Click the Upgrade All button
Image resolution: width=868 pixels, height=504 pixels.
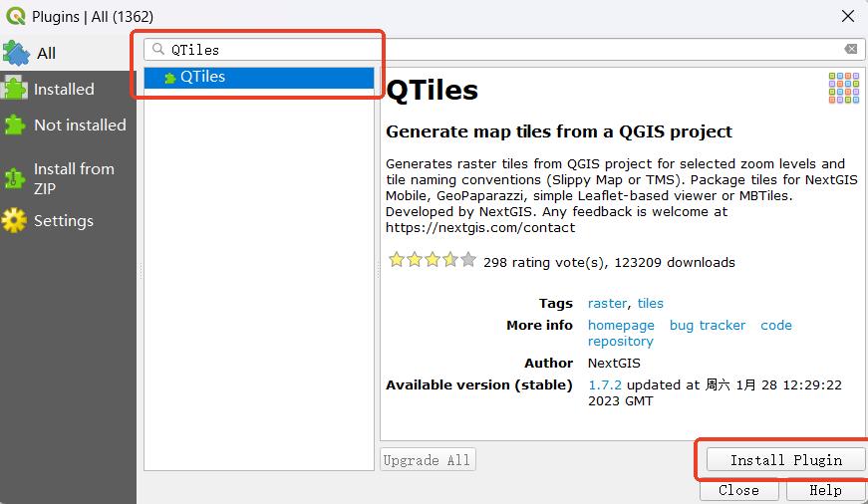pos(428,460)
